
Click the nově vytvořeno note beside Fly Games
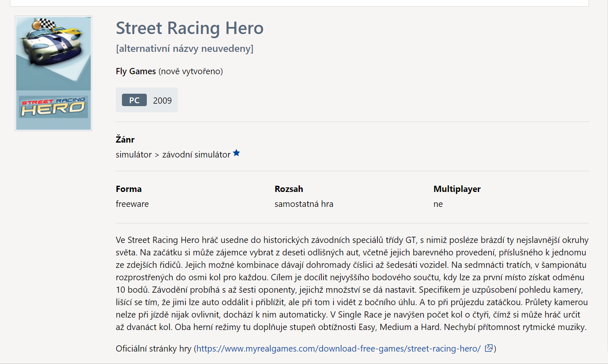click(x=191, y=71)
